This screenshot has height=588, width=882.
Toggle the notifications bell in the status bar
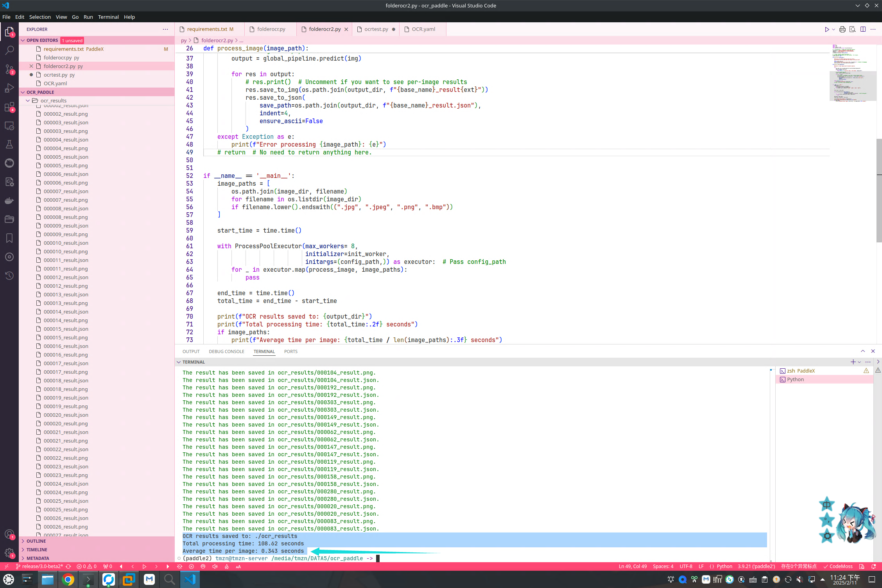[x=874, y=566]
